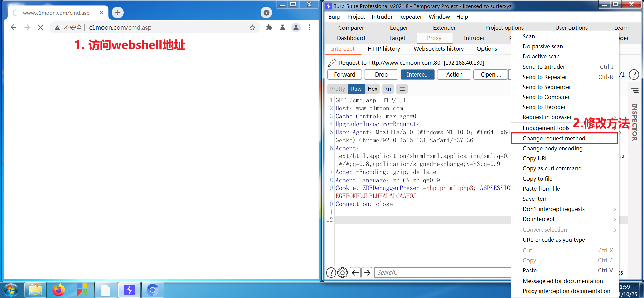644x298 pixels.
Task: Open the Burp menu
Action: point(334,17)
